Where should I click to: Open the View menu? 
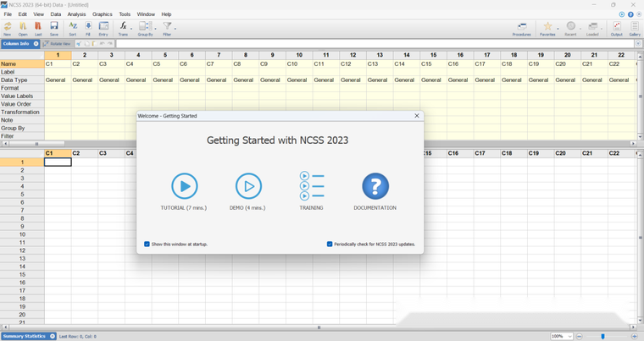[x=39, y=14]
